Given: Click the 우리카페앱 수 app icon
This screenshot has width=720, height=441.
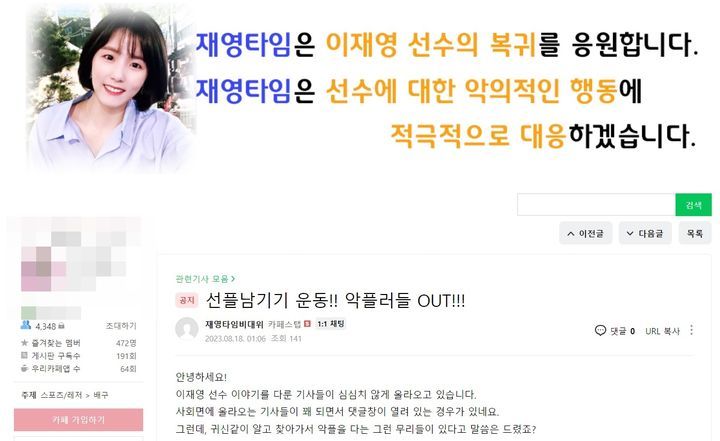Looking at the screenshot, I should click(x=24, y=368).
